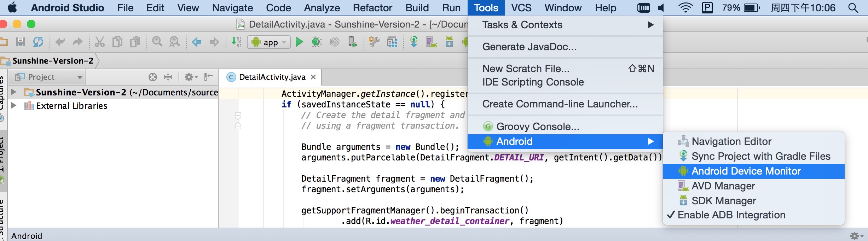868x241 pixels.
Task: Toggle Enable ADB Integration menu item
Action: 753,215
